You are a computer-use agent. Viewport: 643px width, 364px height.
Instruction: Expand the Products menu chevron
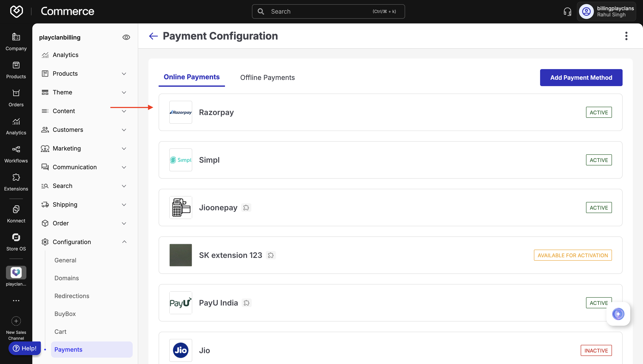click(124, 74)
